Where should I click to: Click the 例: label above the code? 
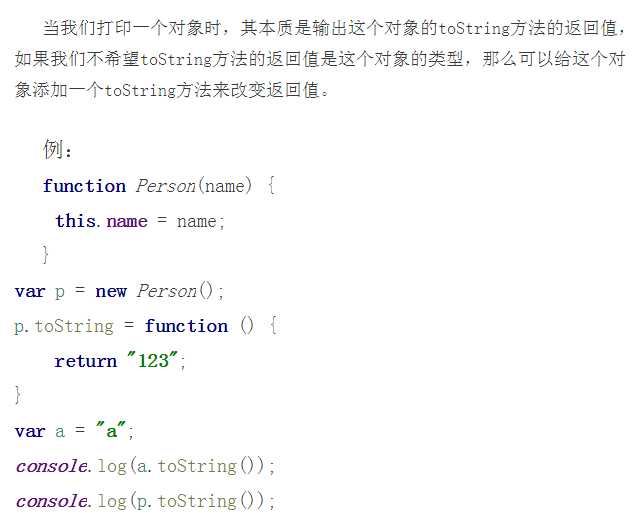pyautogui.click(x=58, y=149)
